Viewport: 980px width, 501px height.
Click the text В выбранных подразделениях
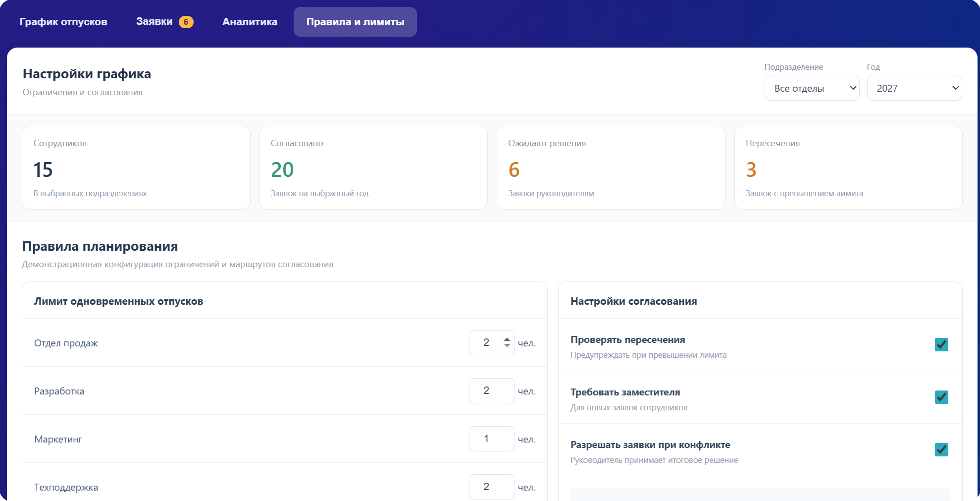[x=90, y=194]
